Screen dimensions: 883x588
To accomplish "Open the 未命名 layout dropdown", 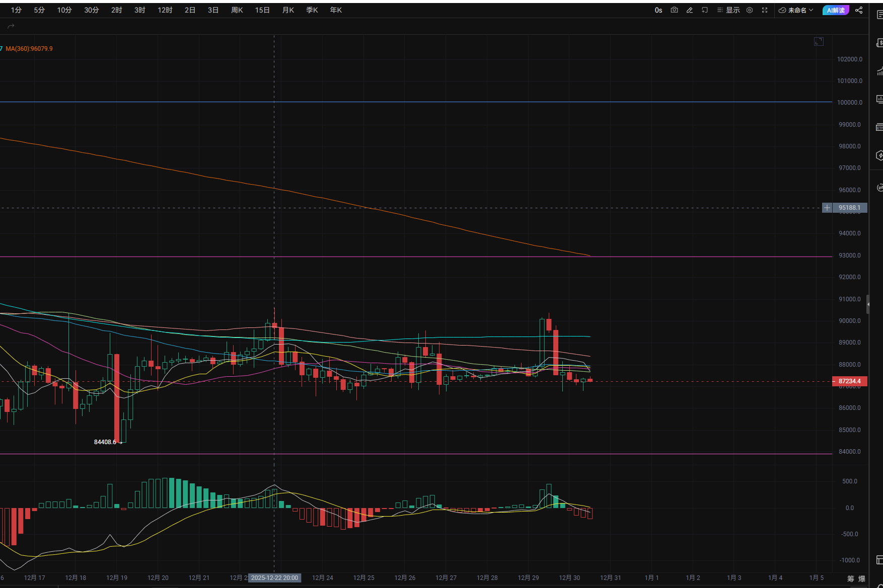I will tap(796, 10).
